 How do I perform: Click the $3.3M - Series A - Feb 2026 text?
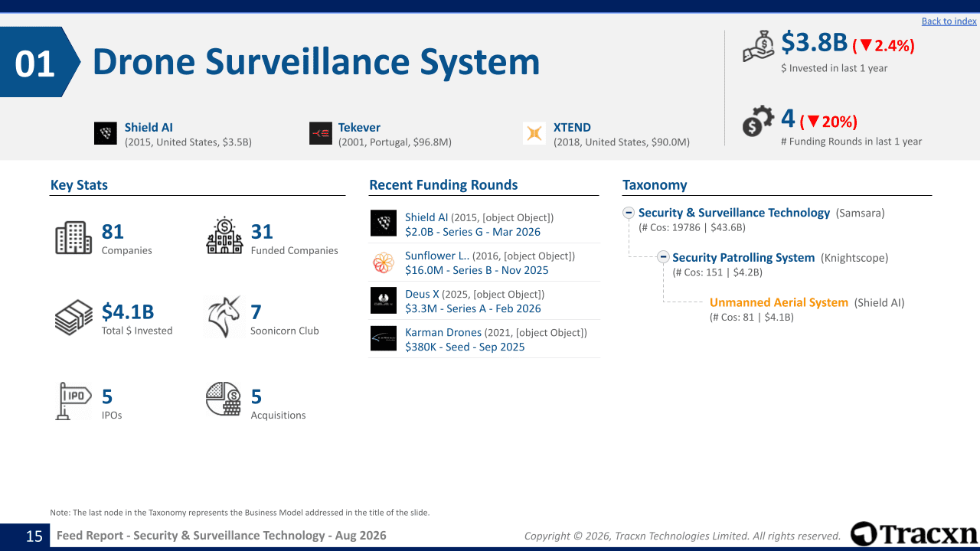pos(473,308)
